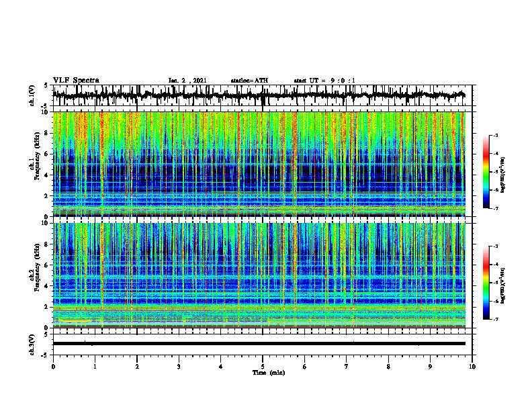Click time axis tick label "7"
The width and height of the screenshot is (532, 411).
(x=347, y=367)
